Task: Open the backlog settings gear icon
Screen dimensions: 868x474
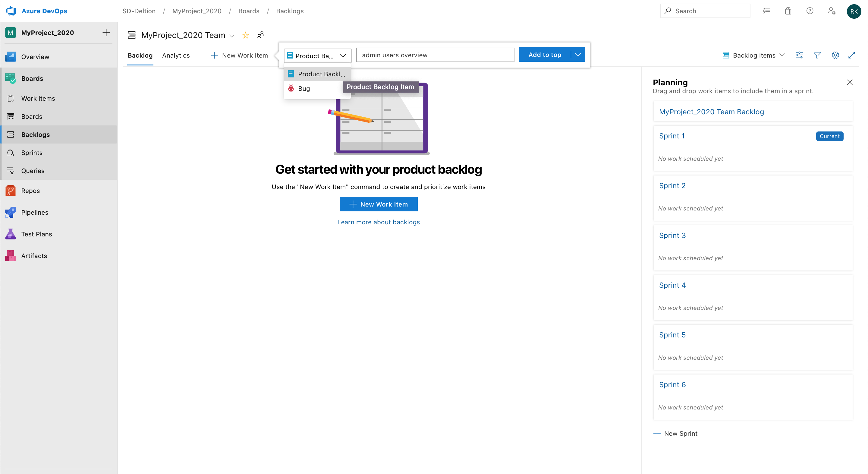Action: [835, 55]
